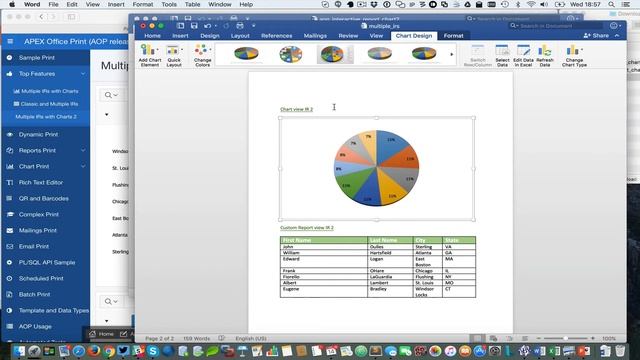This screenshot has height=360, width=640.
Task: Open the Add Chart Element menu
Action: pyautogui.click(x=150, y=56)
